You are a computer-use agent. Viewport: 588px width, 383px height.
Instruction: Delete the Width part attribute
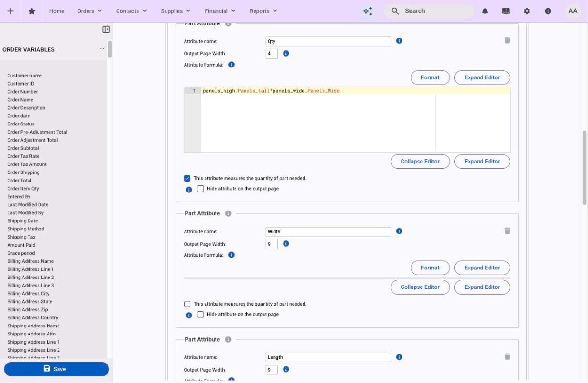click(507, 230)
